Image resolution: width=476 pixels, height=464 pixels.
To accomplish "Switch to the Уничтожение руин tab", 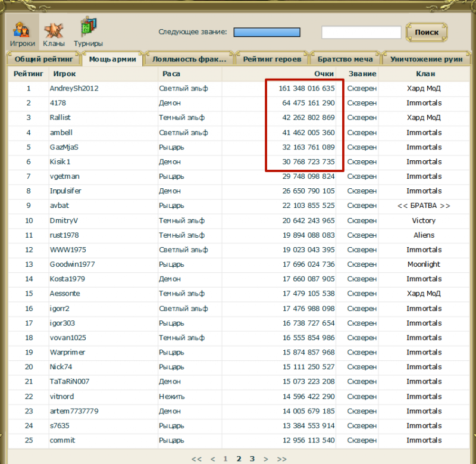I will tap(426, 59).
